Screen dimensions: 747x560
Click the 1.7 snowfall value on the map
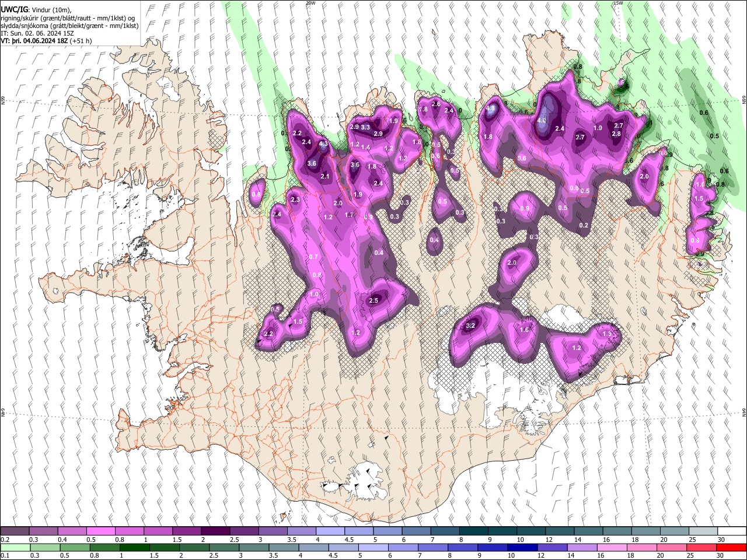pos(349,215)
